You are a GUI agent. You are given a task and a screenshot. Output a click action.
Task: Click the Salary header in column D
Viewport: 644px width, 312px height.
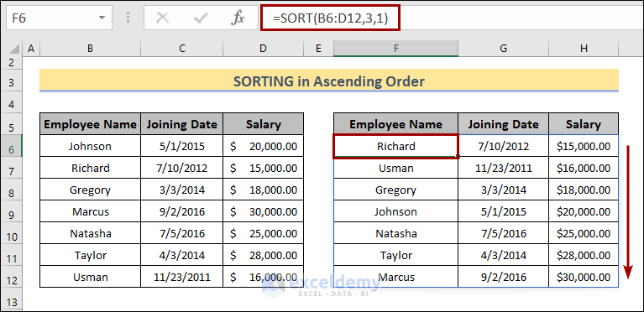[264, 124]
